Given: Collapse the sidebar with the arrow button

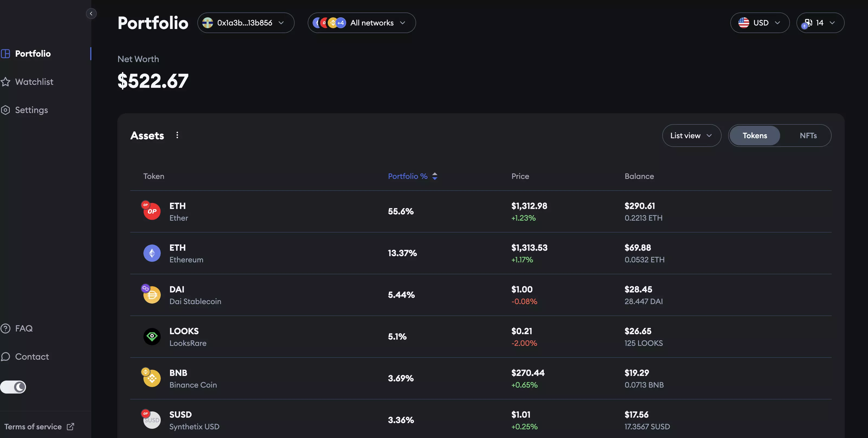Looking at the screenshot, I should 91,14.
